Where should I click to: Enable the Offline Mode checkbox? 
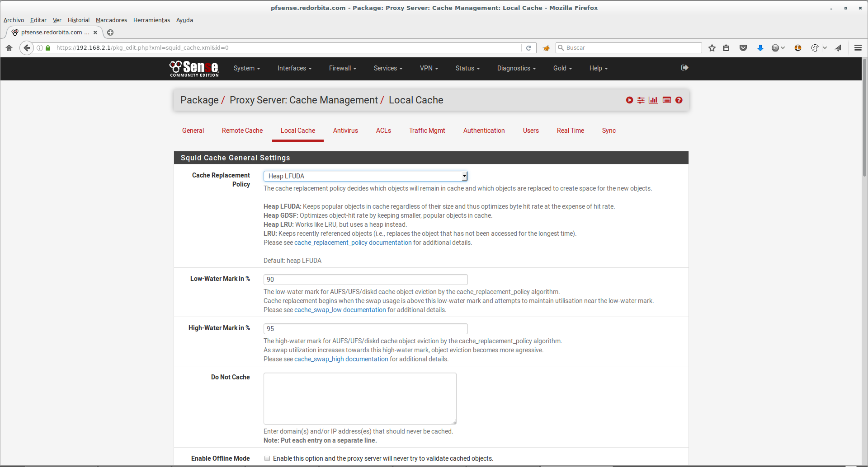pyautogui.click(x=267, y=458)
